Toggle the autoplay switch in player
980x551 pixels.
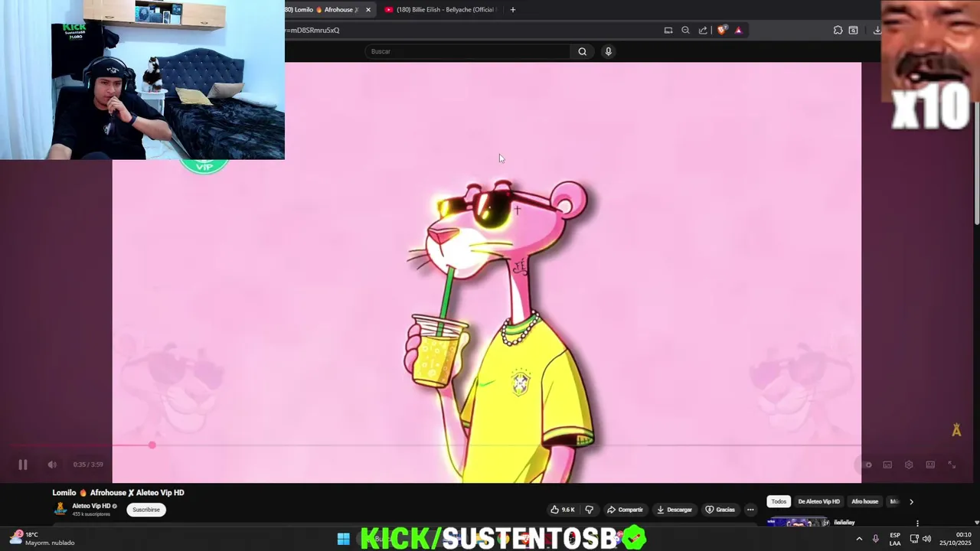point(866,465)
